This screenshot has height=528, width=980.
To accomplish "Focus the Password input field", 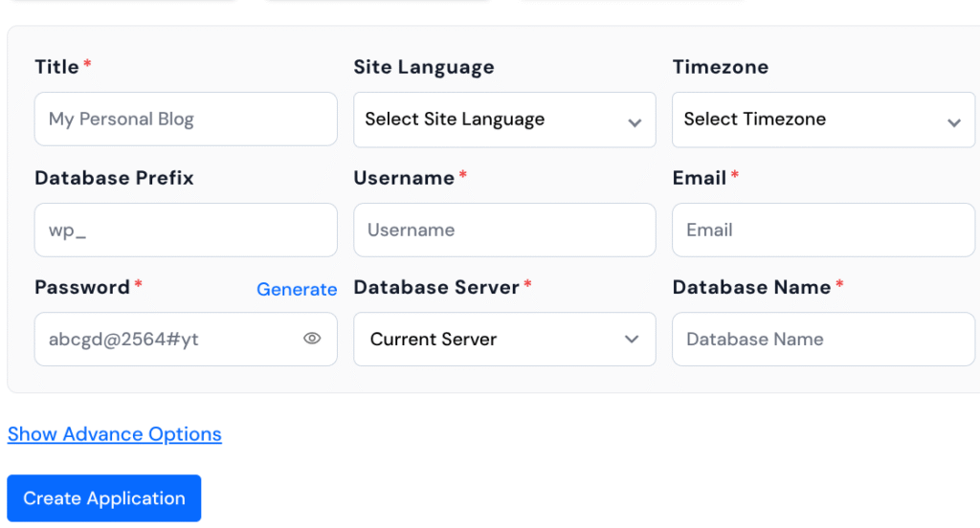I will [x=167, y=340].
